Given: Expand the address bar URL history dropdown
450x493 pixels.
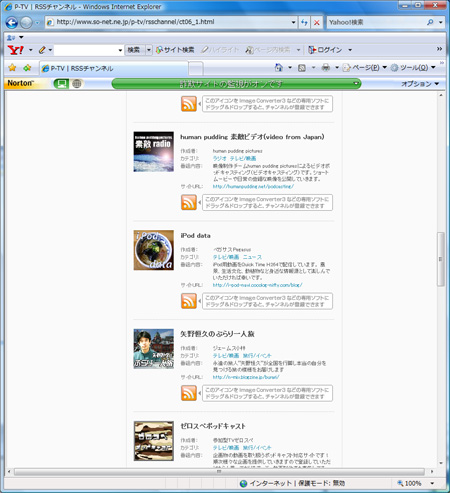Looking at the screenshot, I should [x=293, y=22].
